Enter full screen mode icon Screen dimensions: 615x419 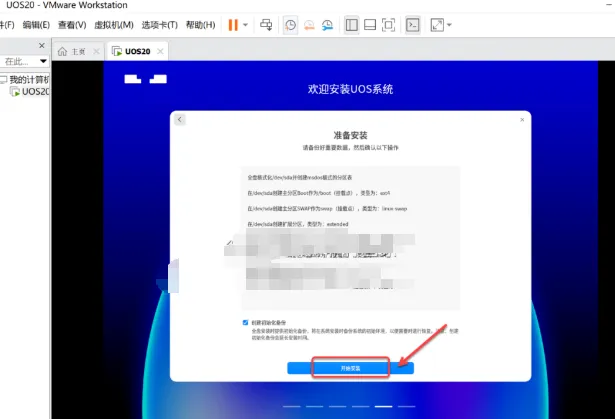(x=388, y=25)
